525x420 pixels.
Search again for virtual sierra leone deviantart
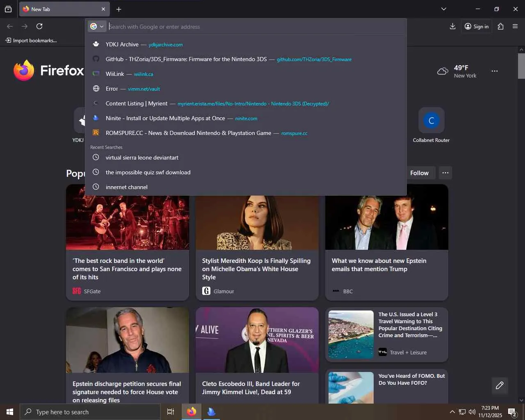pos(246,157)
